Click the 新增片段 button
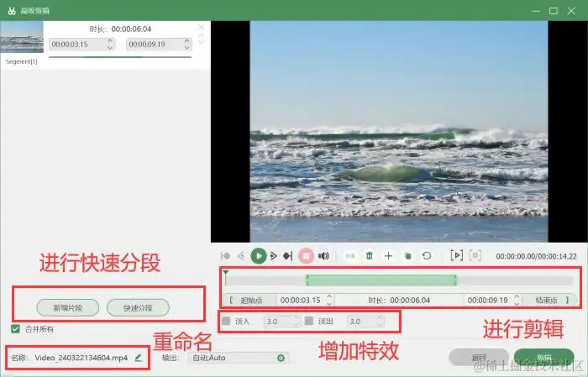This screenshot has height=377, width=588. [x=68, y=307]
